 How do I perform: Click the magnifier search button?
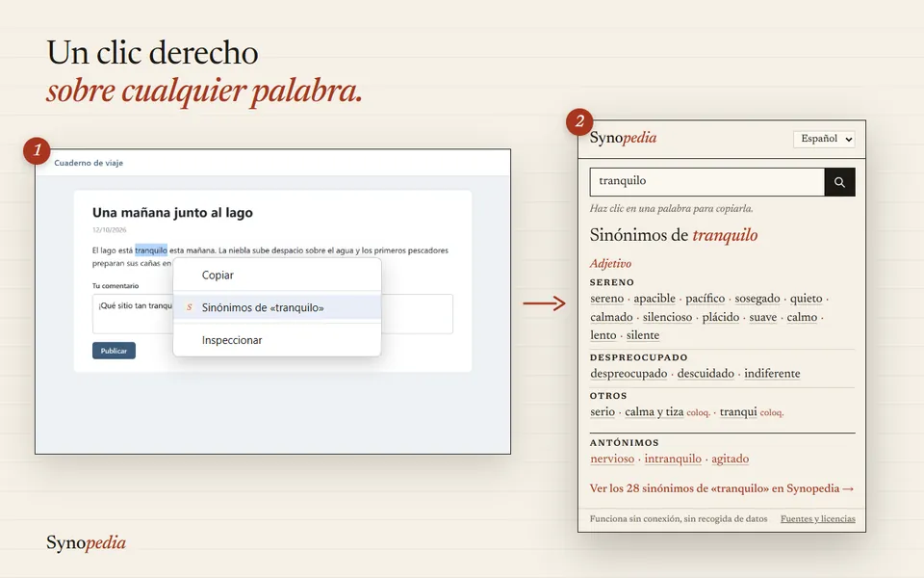click(839, 182)
